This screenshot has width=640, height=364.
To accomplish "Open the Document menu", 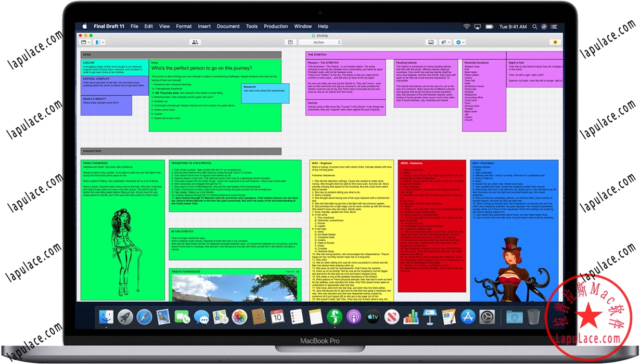I will 228,26.
